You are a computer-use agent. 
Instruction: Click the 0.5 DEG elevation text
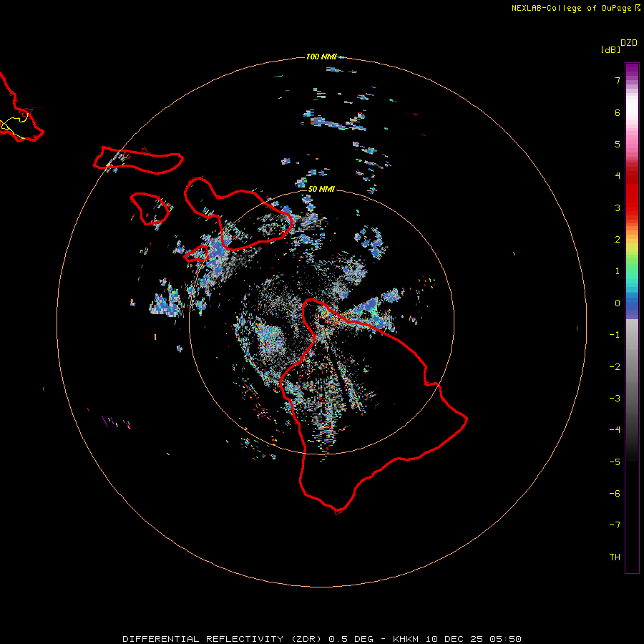pos(351,639)
